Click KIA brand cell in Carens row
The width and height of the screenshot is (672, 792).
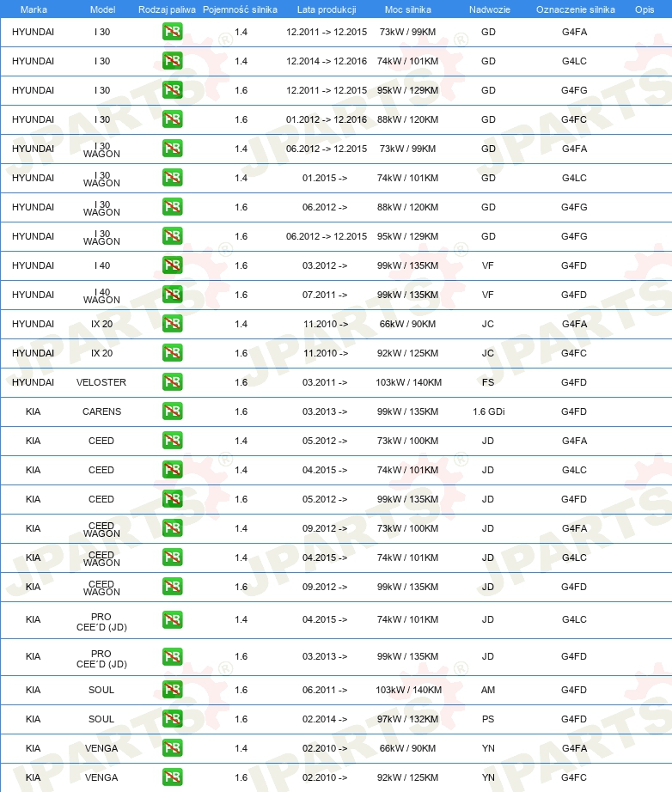point(33,411)
